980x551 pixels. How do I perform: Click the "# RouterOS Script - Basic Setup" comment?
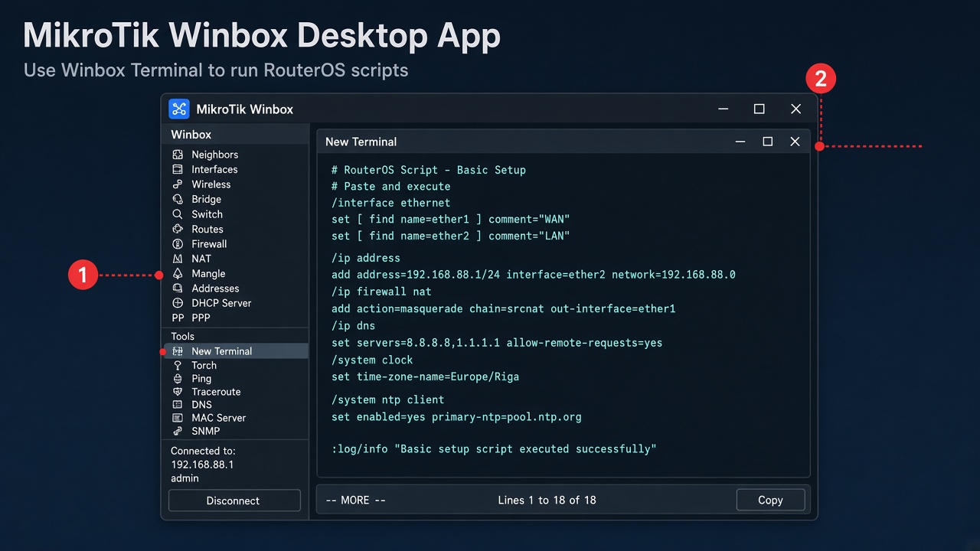pyautogui.click(x=429, y=170)
